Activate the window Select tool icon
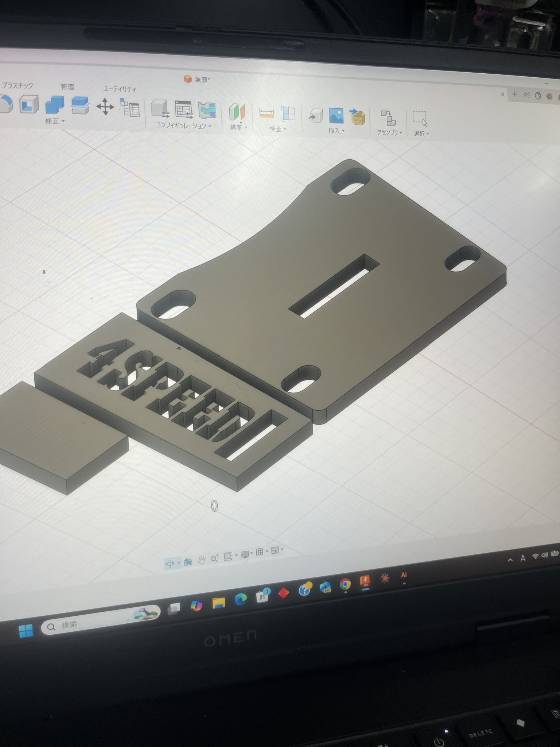This screenshot has height=747, width=560. point(420,119)
